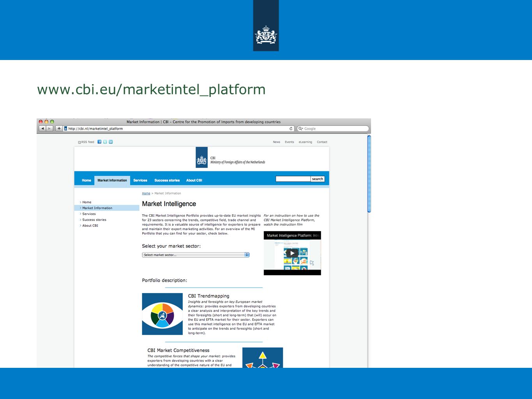Viewport: 532px width, 399px height.
Task: Click the CBI Trendmapping eye image
Action: pos(162,314)
